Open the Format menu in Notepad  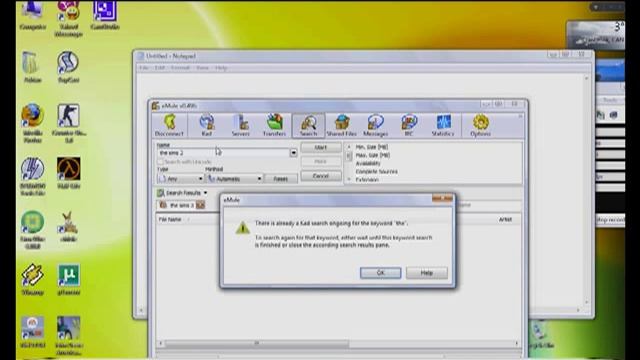[x=180, y=68]
